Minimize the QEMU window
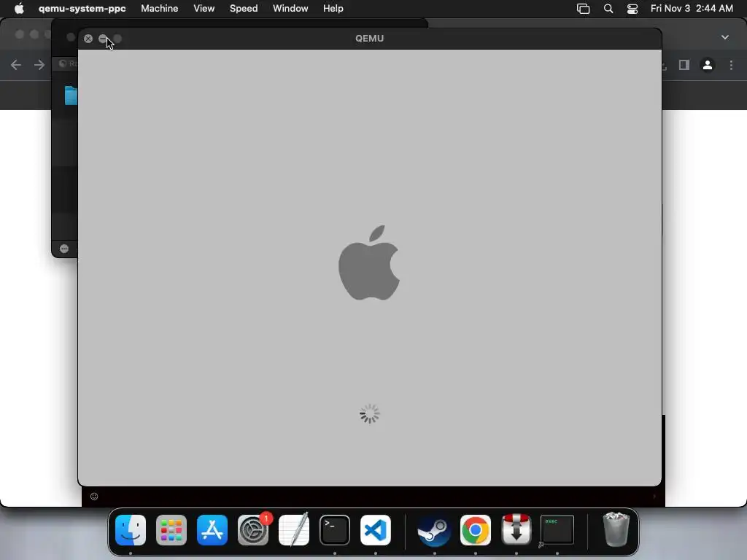 coord(103,39)
